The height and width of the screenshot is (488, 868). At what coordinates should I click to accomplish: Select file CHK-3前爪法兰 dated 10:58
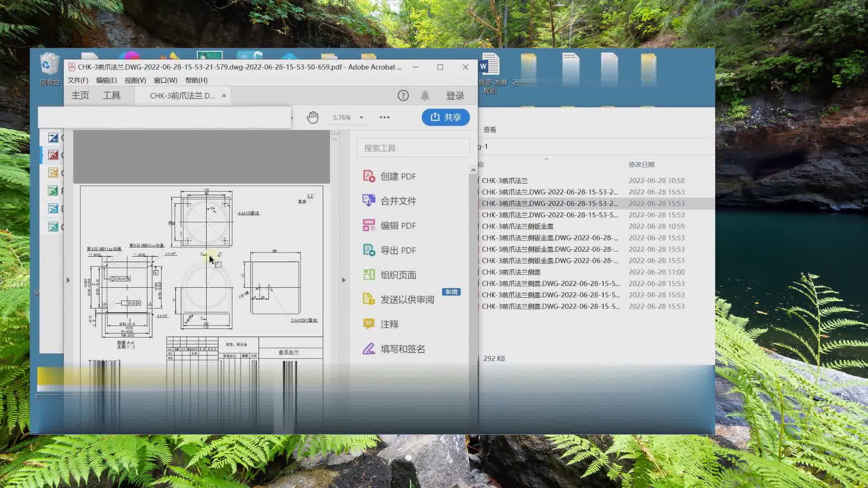tap(505, 180)
